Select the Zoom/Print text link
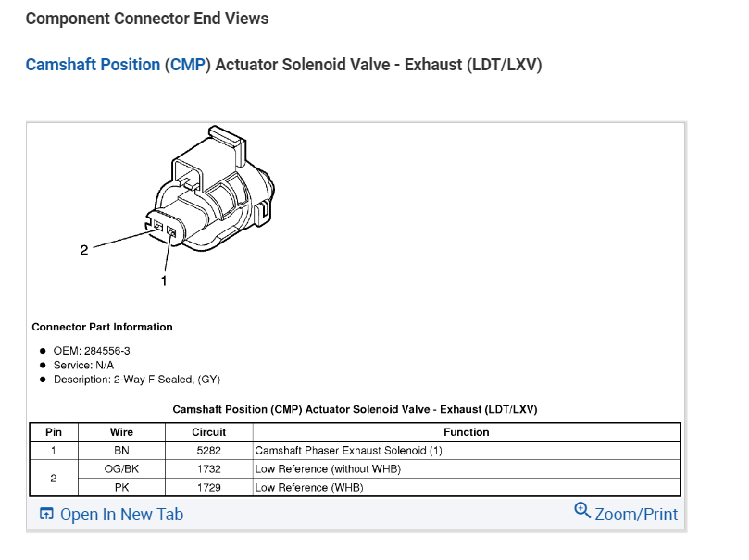The height and width of the screenshot is (560, 749). [x=636, y=514]
